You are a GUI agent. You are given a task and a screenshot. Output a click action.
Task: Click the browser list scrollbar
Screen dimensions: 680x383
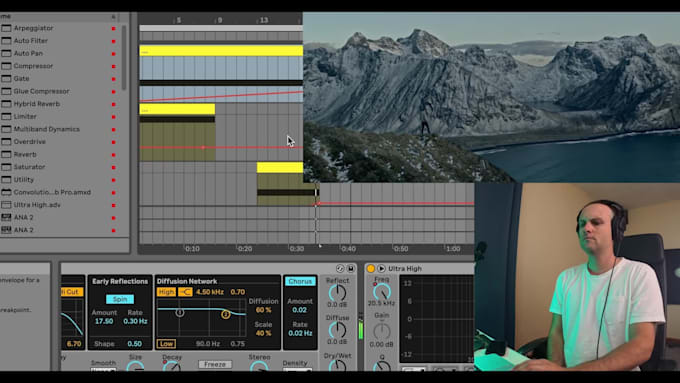click(124, 57)
